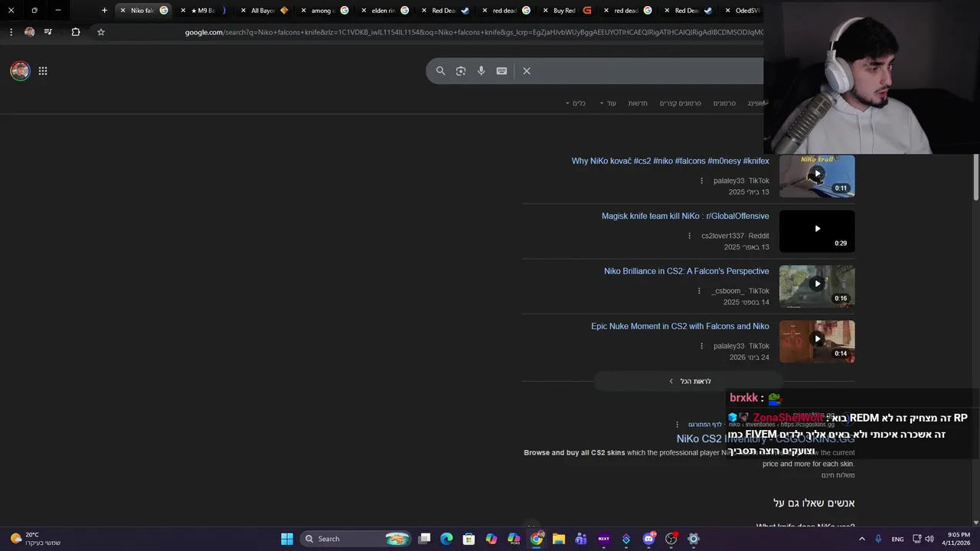
Task: Open a new browser tab
Action: (x=105, y=11)
